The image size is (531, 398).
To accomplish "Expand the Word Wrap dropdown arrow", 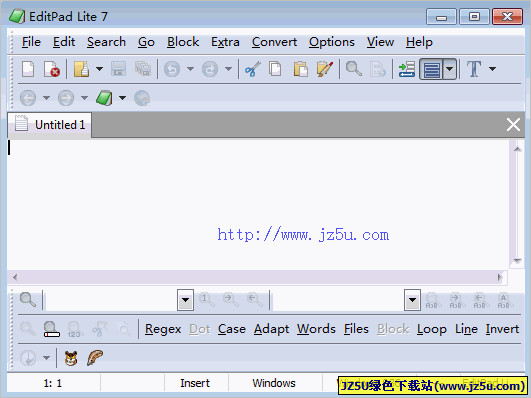I will coord(449,69).
